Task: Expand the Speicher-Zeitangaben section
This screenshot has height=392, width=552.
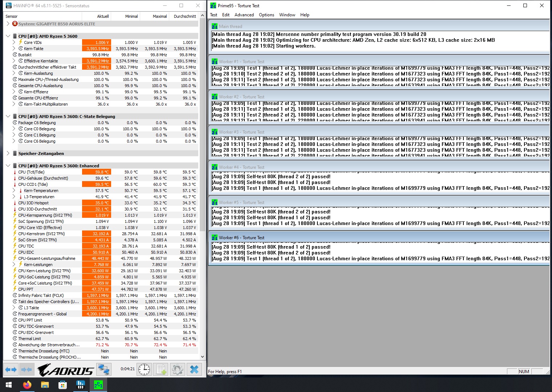Action: (x=8, y=153)
